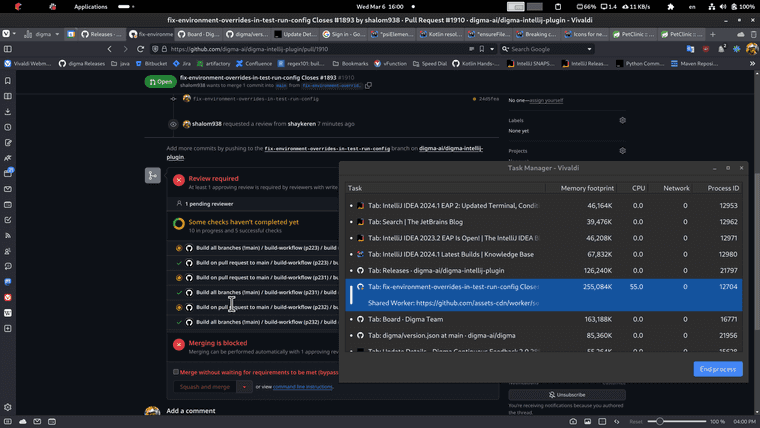Toggle page tiling icon in the status bar

602,422
